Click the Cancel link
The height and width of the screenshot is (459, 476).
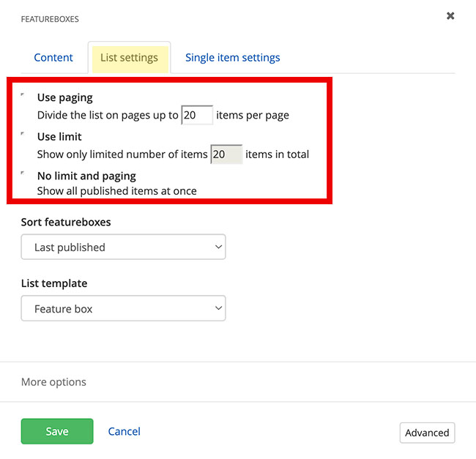[124, 432]
